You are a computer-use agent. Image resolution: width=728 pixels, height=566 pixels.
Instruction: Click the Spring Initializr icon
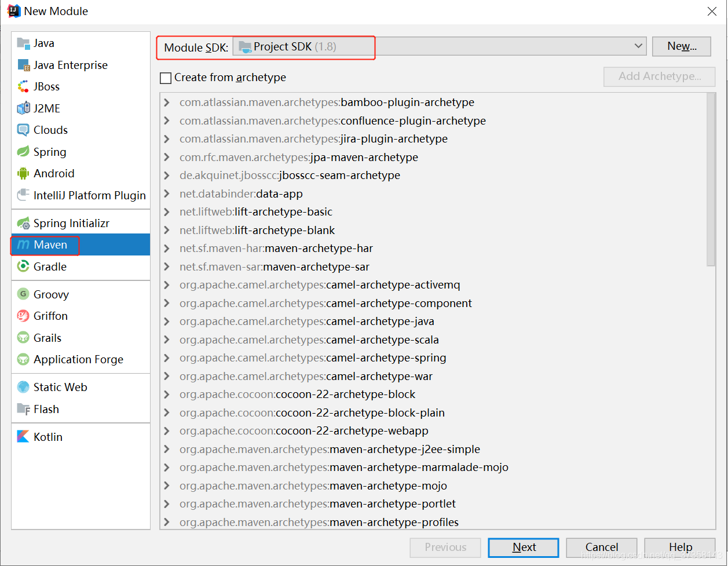[23, 223]
